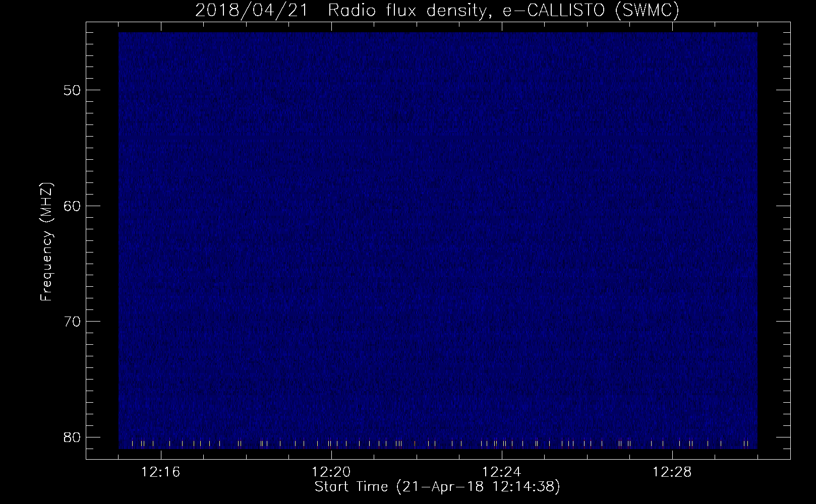Click the 80 frequency axis label
The image size is (816, 504).
click(x=71, y=436)
